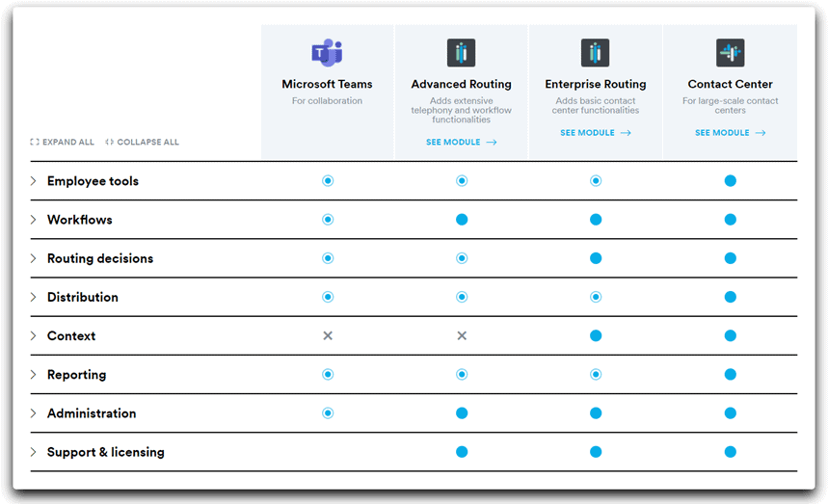Click Employee tools full dot under Contact Center
828x504 pixels.
click(731, 181)
